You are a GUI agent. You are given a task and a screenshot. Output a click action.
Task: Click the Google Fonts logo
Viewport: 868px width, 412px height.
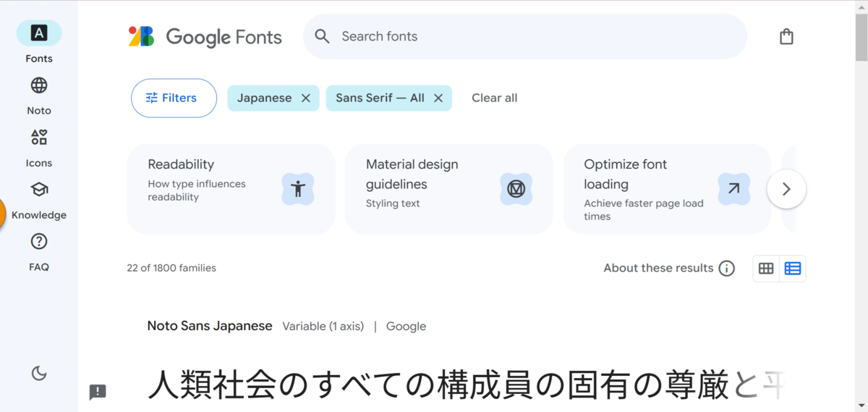click(205, 37)
